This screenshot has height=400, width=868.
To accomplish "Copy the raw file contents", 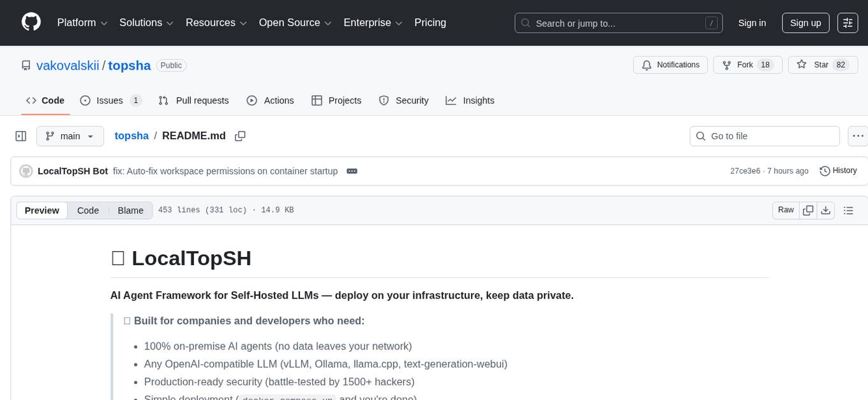I will point(808,210).
